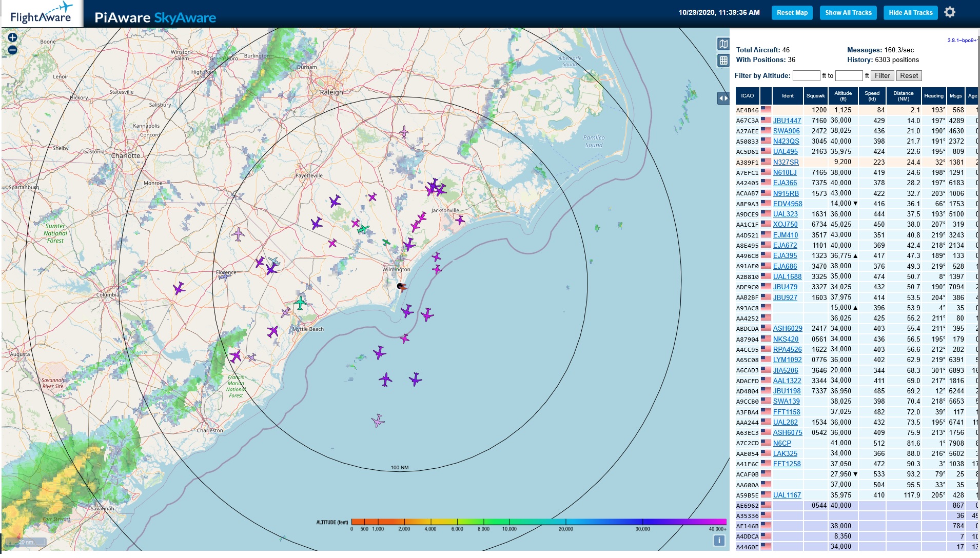This screenshot has width=980, height=558.
Task: Open the map info attribution button
Action: tap(719, 540)
